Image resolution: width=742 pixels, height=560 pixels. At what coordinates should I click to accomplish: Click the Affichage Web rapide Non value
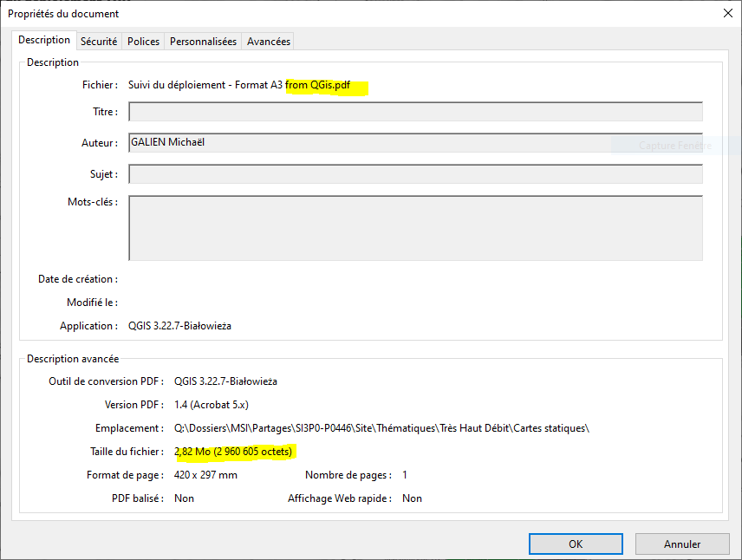pyautogui.click(x=411, y=498)
